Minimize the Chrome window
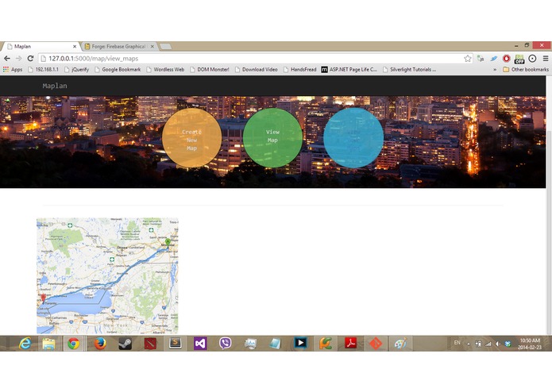The width and height of the screenshot is (552, 392). (x=516, y=46)
